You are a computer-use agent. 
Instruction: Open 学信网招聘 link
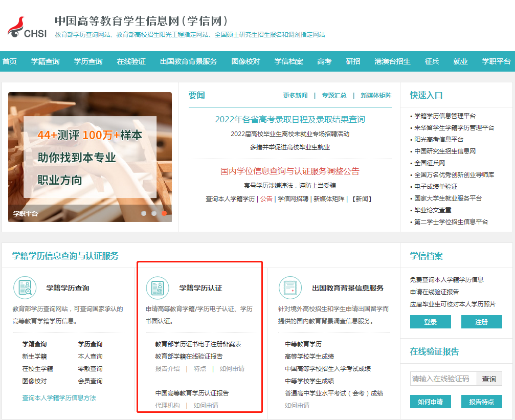point(293,199)
